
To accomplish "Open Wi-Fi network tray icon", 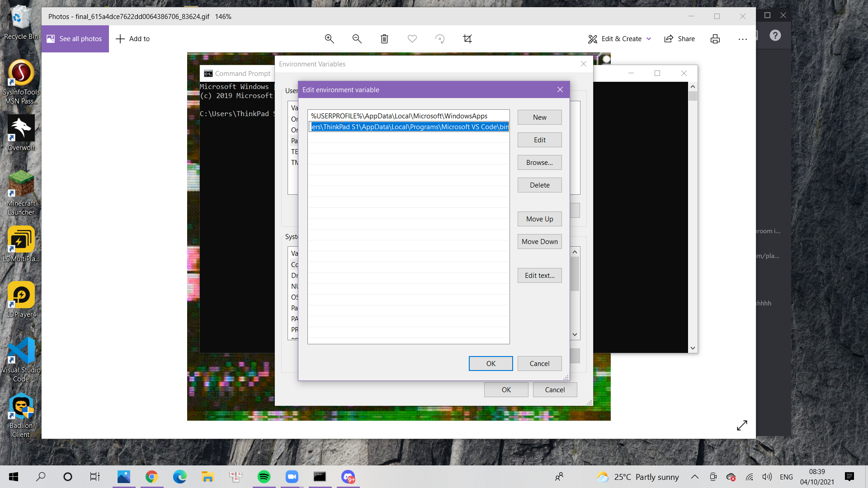I will (x=749, y=477).
